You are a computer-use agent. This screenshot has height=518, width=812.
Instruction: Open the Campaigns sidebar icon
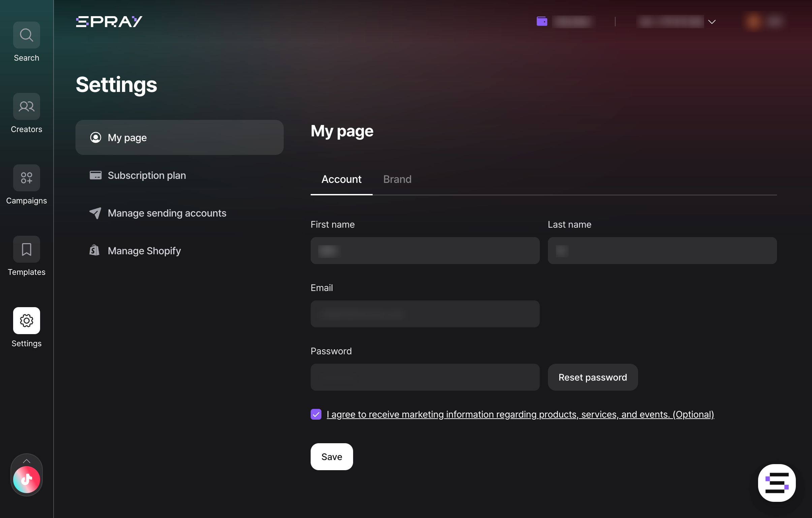click(26, 178)
